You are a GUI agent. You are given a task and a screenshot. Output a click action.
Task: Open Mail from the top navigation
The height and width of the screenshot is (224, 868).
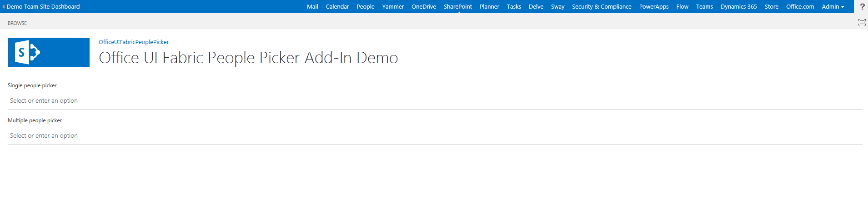312,6
